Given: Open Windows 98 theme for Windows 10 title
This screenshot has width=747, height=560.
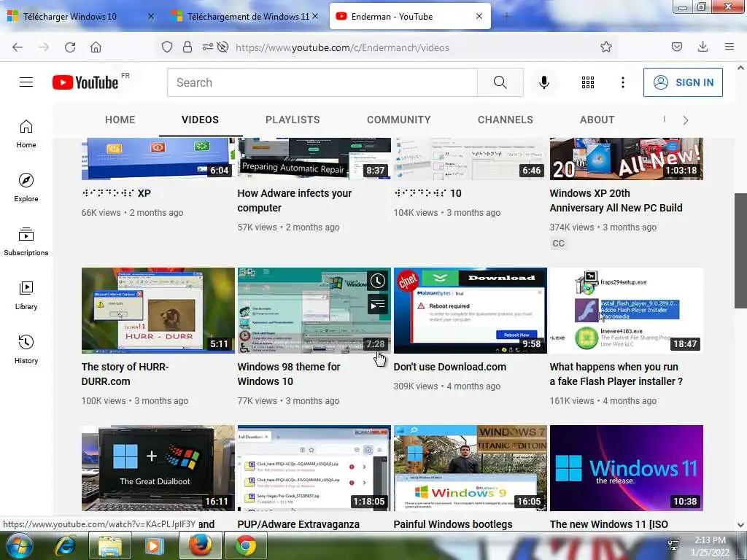Looking at the screenshot, I should pyautogui.click(x=289, y=374).
